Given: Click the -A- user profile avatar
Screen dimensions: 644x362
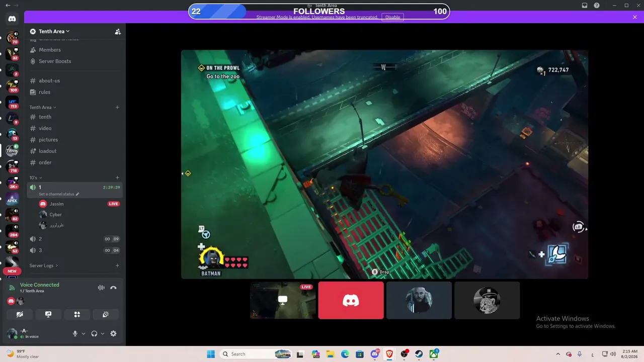Looking at the screenshot, I should (12, 333).
